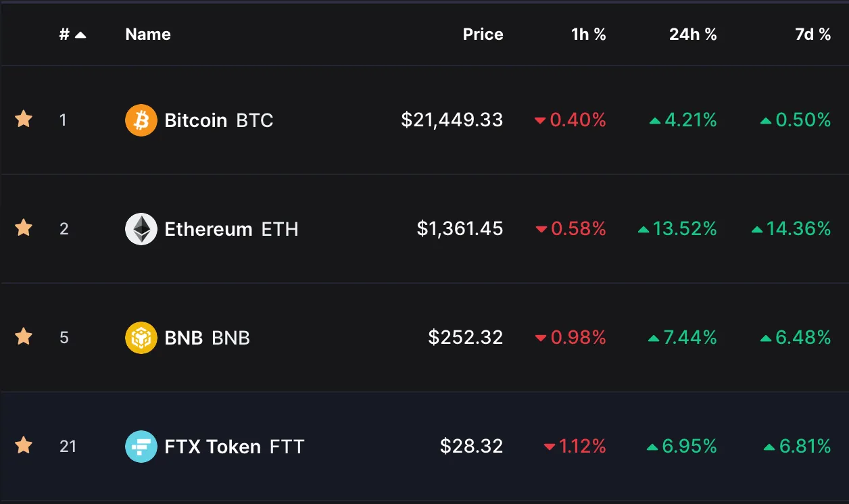Remove BNB watchlist star

pyautogui.click(x=24, y=336)
